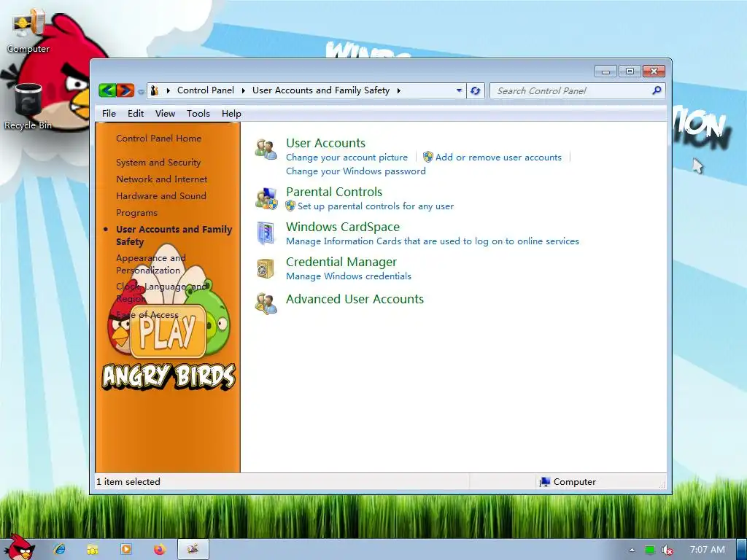Click the '1 item selected' status text
The image size is (747, 560).
(128, 482)
